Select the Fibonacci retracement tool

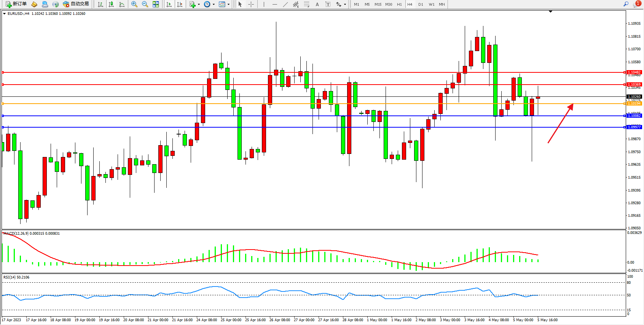pos(306,4)
